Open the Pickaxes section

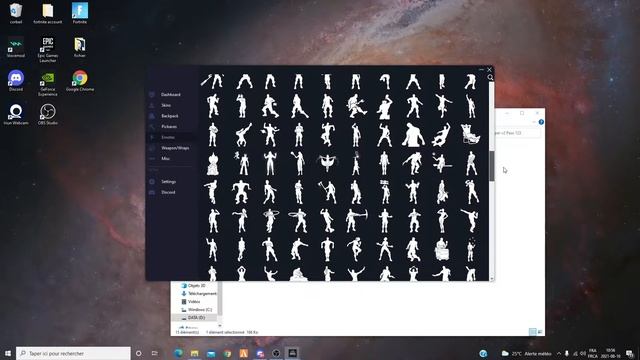click(x=169, y=127)
